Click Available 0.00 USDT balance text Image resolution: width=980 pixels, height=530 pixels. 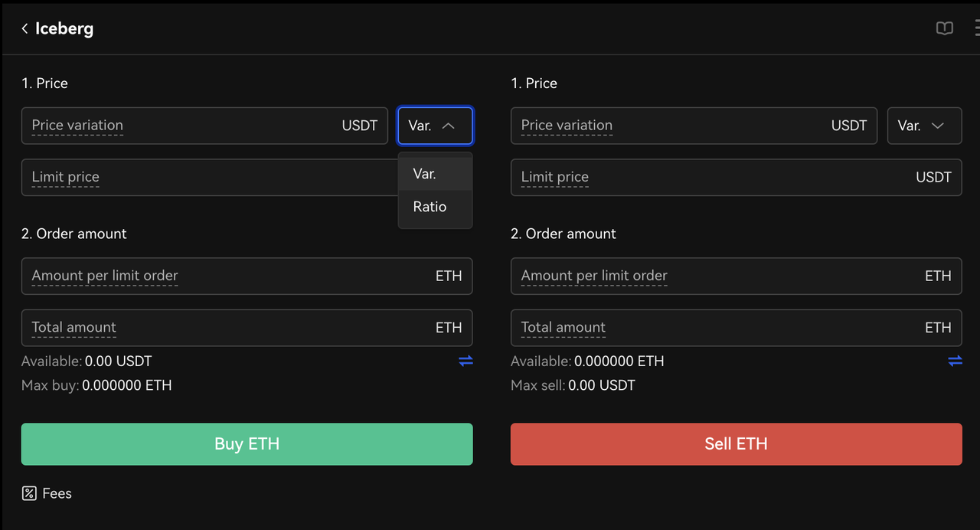coord(86,361)
